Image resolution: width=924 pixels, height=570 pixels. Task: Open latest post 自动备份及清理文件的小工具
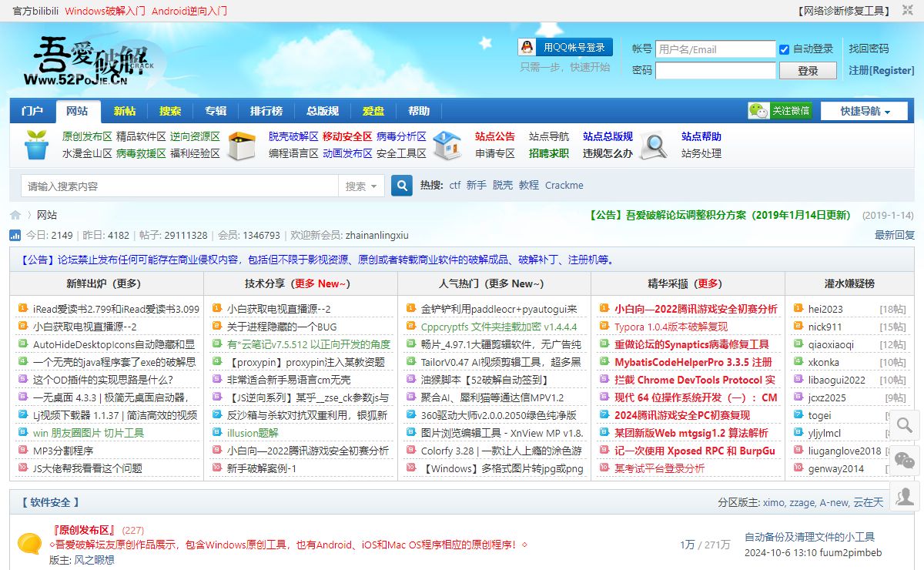[809, 537]
